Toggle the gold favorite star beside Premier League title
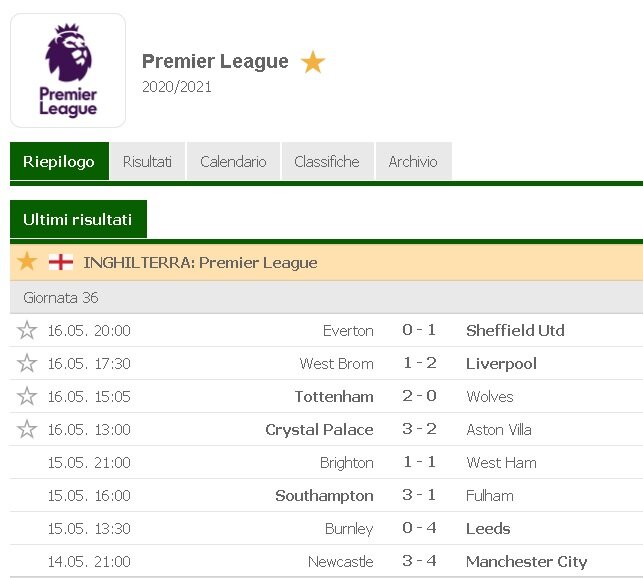Viewport: 643px width, 578px height. (x=313, y=62)
